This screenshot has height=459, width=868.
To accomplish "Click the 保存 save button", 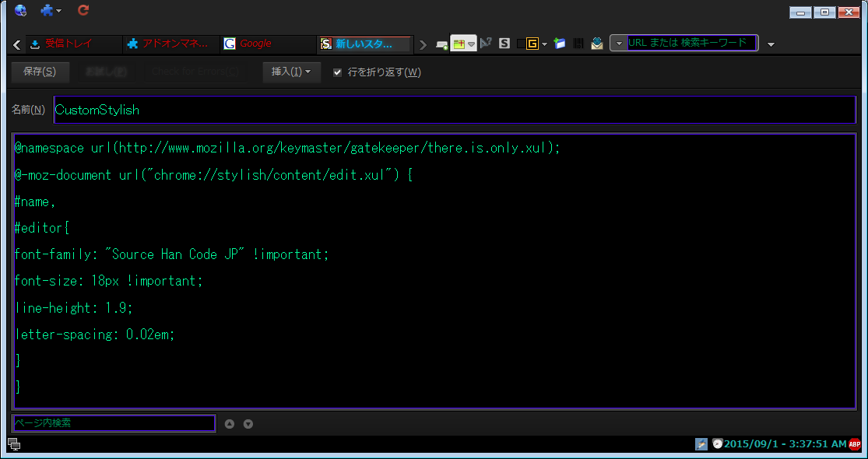I will (x=40, y=72).
